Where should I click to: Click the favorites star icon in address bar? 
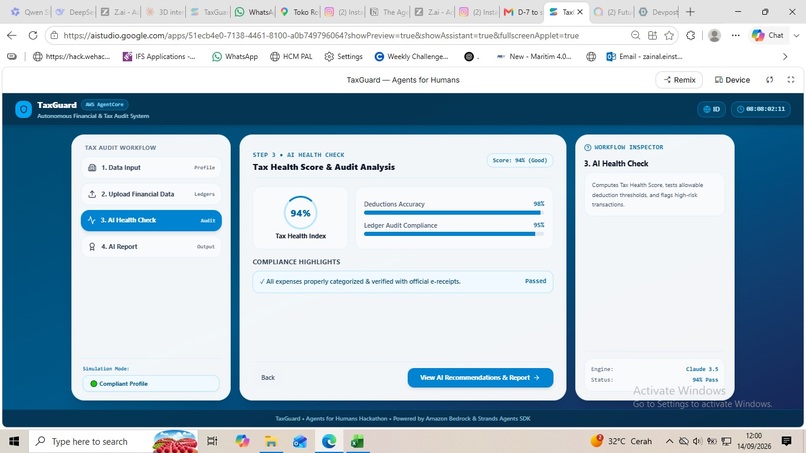pyautogui.click(x=669, y=35)
